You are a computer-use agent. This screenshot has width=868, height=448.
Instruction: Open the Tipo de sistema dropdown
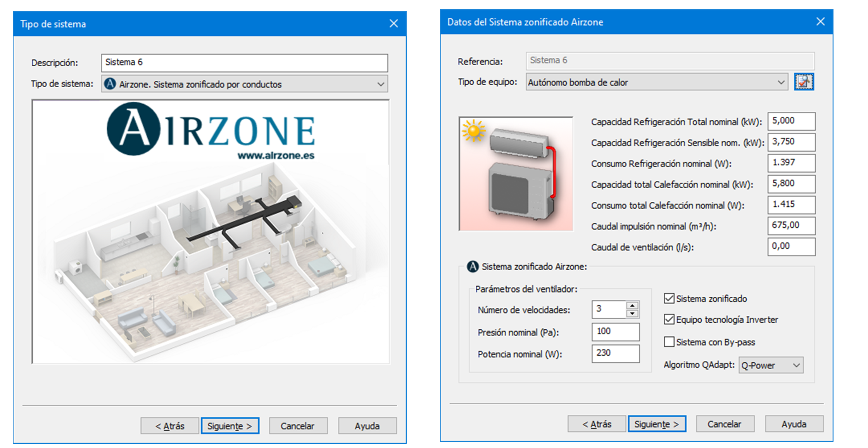pos(245,84)
